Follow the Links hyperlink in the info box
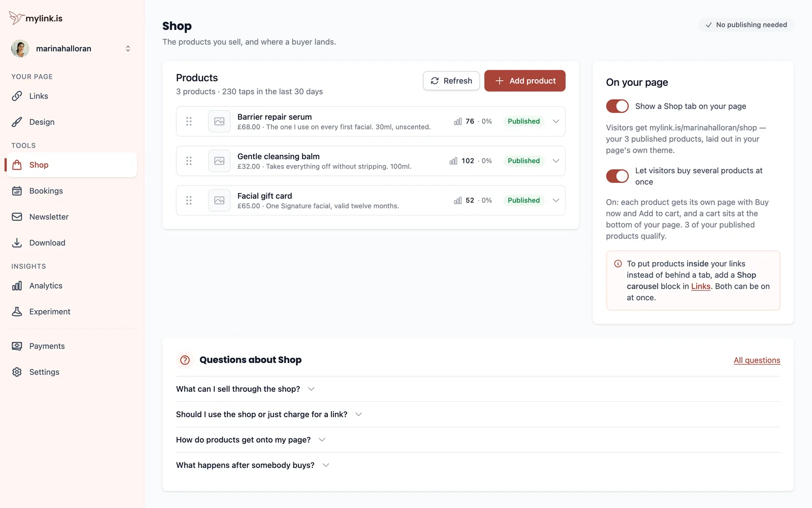812x508 pixels. coord(700,287)
